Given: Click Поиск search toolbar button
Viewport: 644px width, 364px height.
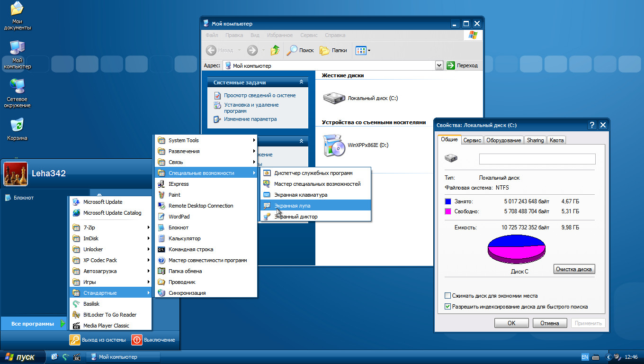Looking at the screenshot, I should click(301, 50).
